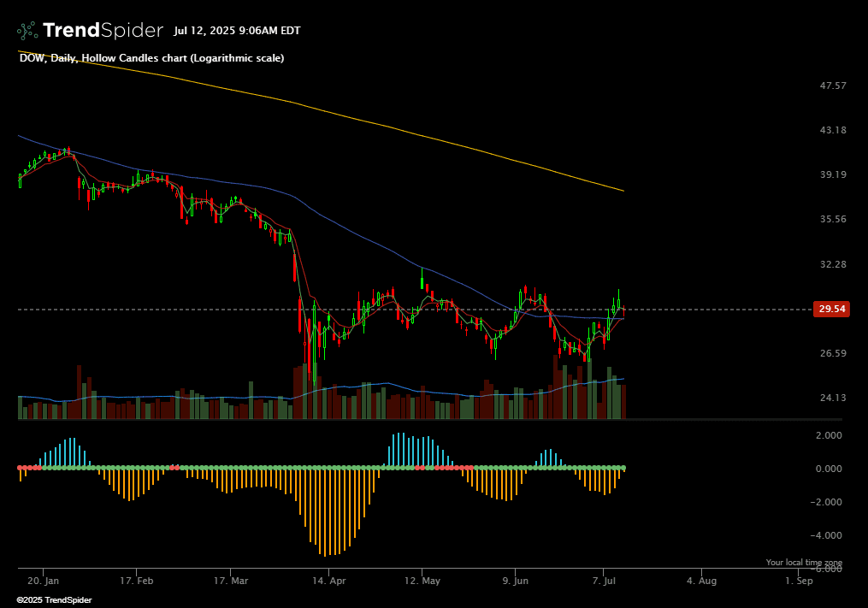Screen dimensions: 868x608
Task: Click the 7. Jul date axis label
Action: coord(605,580)
